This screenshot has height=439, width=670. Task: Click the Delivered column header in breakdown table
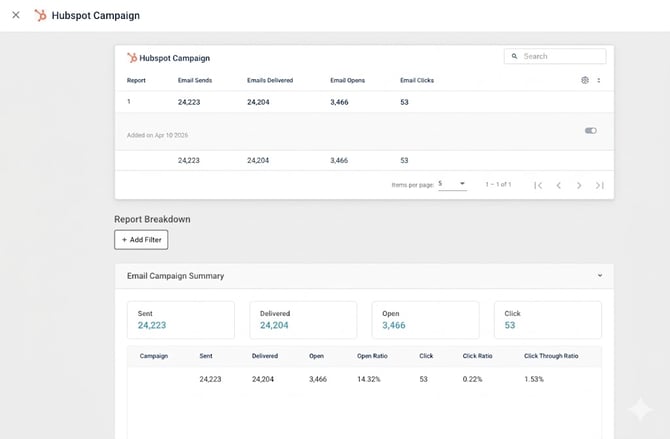(x=265, y=356)
